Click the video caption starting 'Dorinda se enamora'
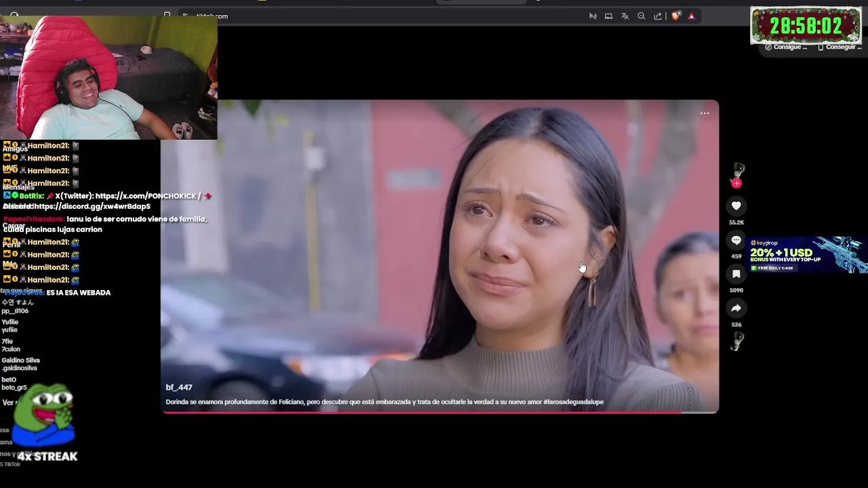868x488 pixels. (x=384, y=402)
